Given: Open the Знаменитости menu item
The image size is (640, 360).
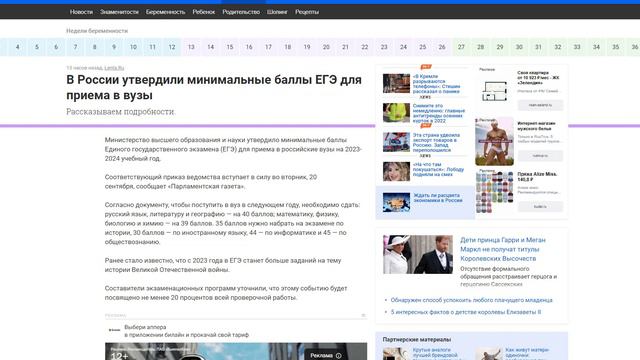Looking at the screenshot, I should tap(119, 12).
